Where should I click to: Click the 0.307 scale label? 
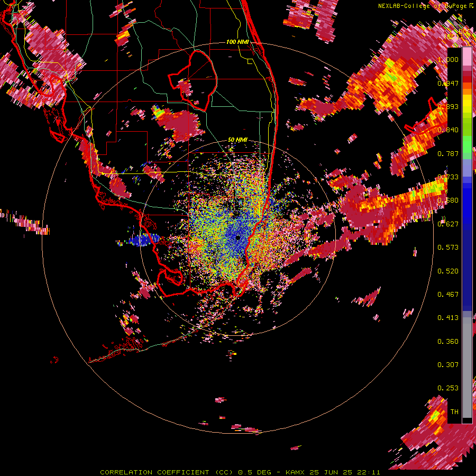tap(448, 364)
